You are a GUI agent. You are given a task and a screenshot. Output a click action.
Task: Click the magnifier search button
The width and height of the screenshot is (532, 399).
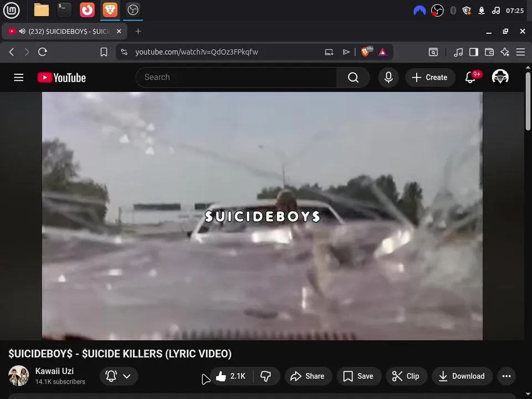353,78
